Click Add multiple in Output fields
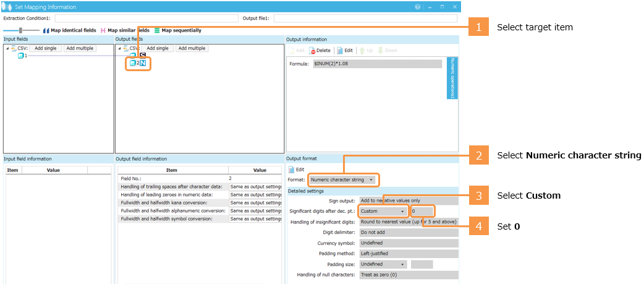 click(x=192, y=48)
